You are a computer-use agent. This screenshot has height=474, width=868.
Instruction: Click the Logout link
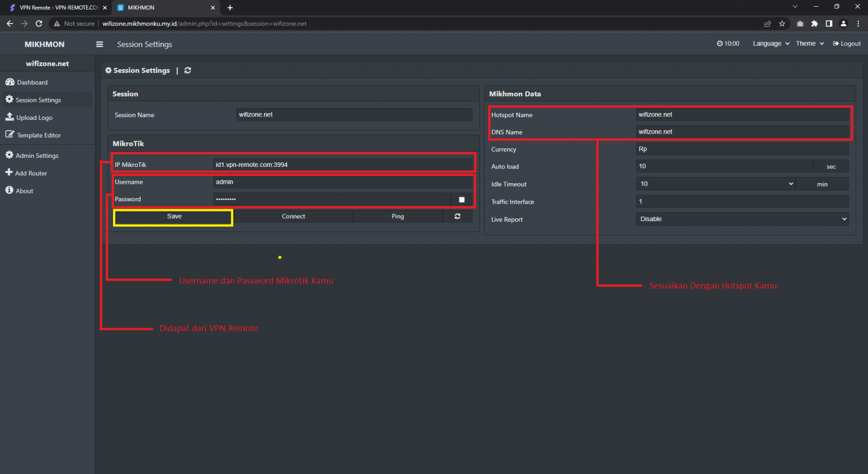[847, 44]
